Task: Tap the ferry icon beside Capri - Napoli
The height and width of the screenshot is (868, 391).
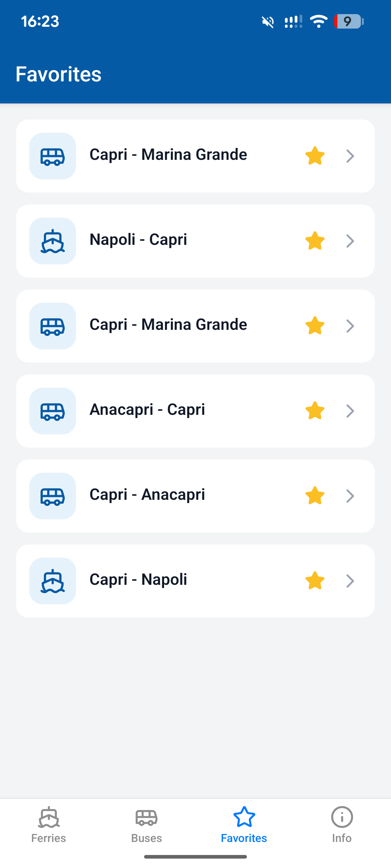Action: point(52,581)
